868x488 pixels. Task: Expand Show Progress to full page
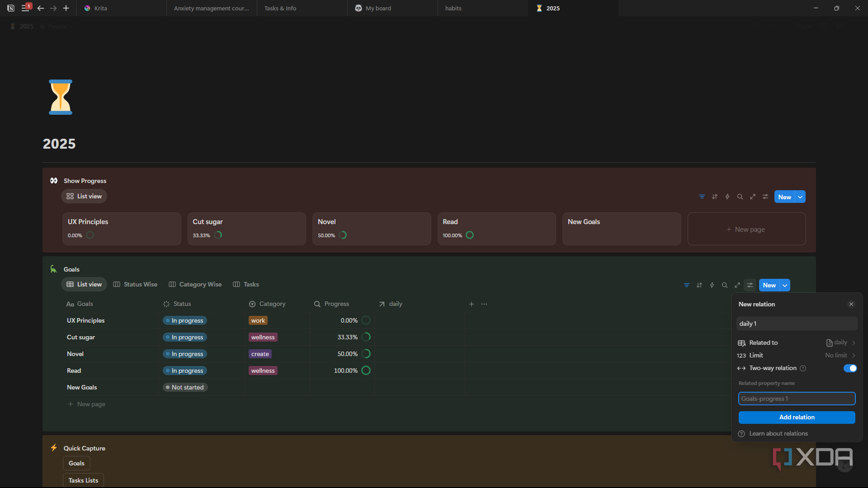click(753, 197)
